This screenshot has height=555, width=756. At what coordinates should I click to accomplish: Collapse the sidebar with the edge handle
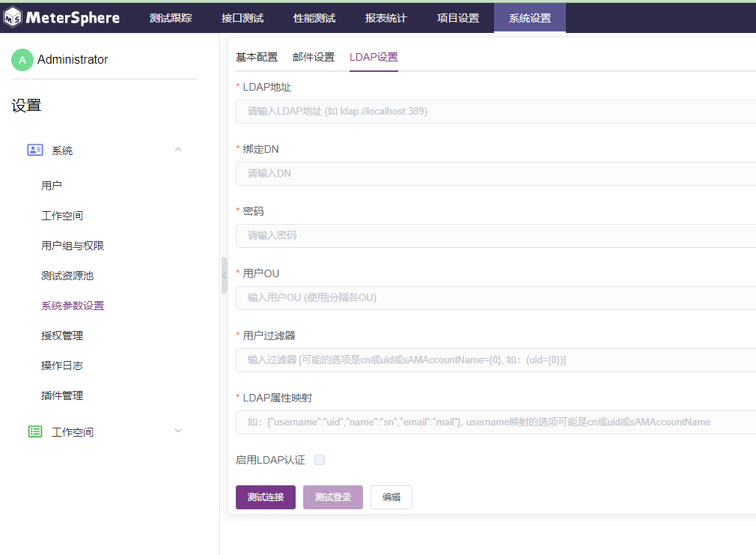[x=224, y=276]
